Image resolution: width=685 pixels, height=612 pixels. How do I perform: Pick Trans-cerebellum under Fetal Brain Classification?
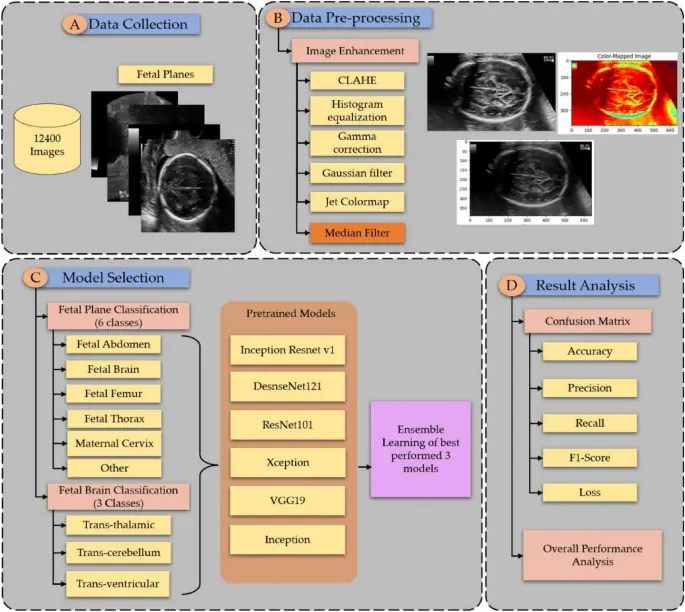pyautogui.click(x=112, y=554)
